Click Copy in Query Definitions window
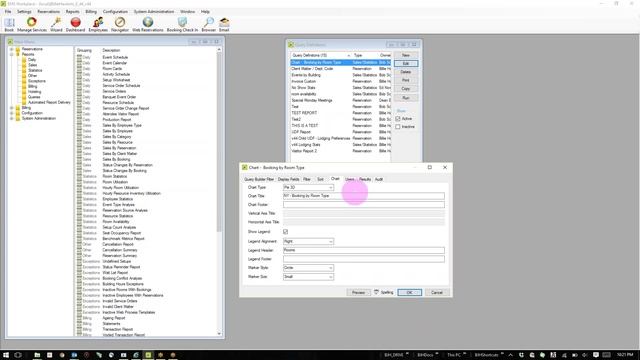The image size is (640, 360). (x=406, y=89)
